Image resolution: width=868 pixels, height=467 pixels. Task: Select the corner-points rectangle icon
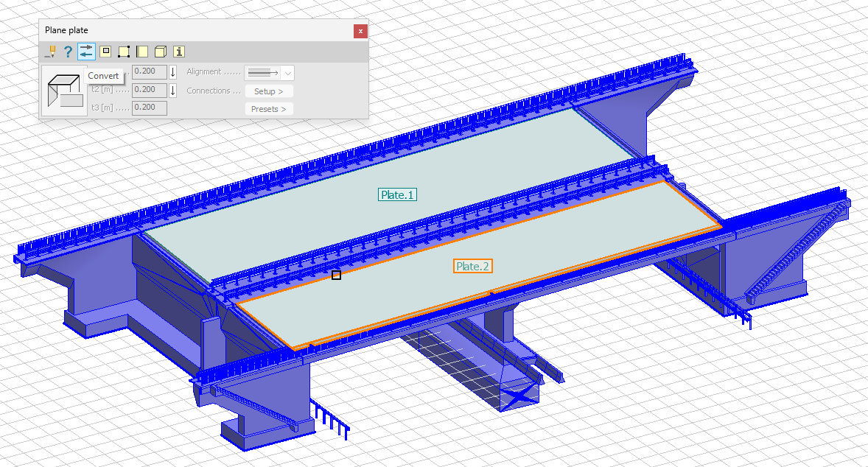[124, 52]
